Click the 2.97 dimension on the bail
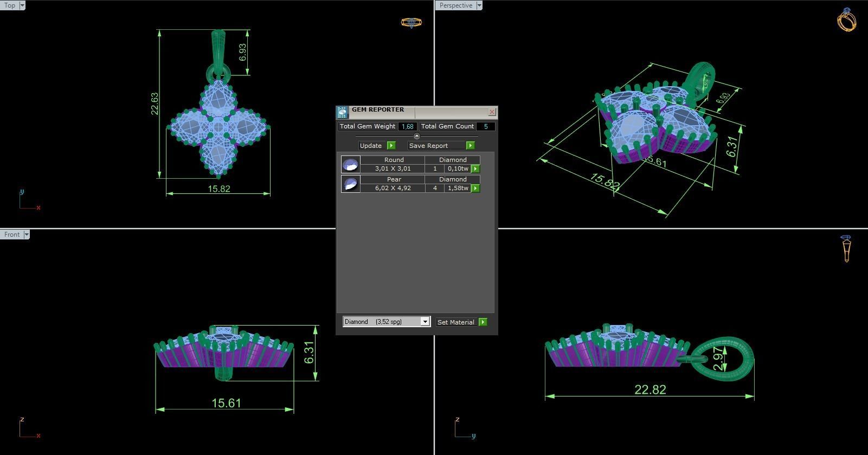 click(718, 359)
